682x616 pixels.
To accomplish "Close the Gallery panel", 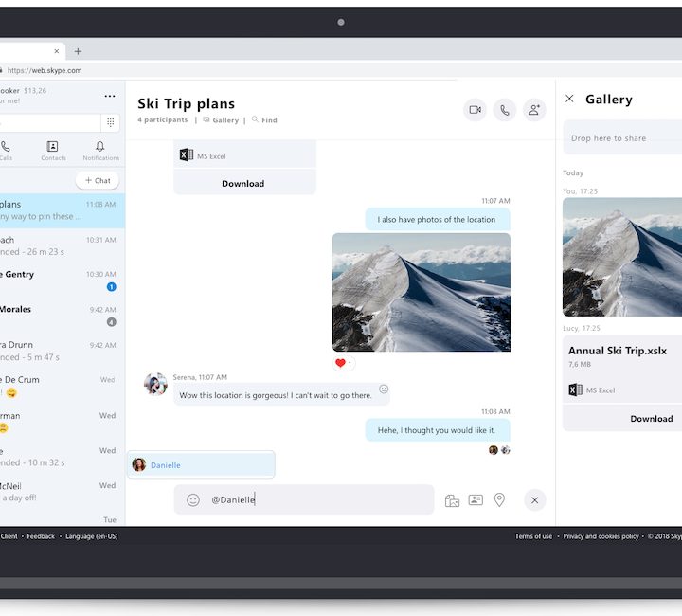I will click(569, 99).
